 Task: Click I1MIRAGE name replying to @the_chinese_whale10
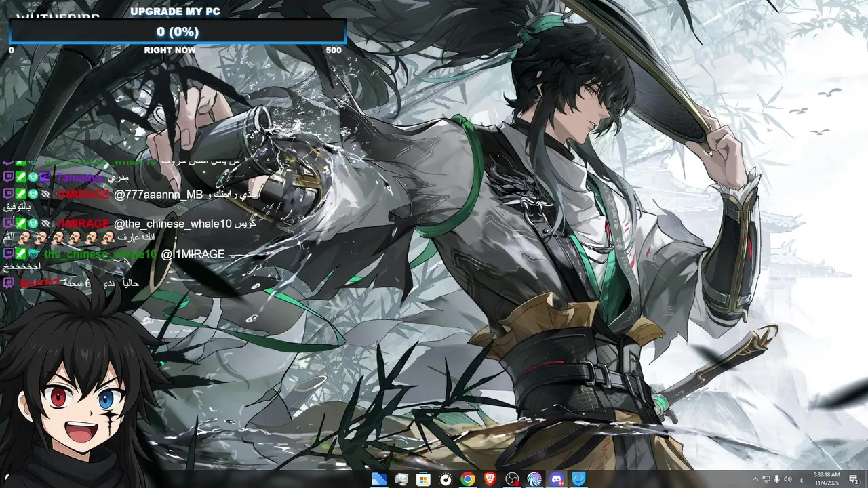pyautogui.click(x=83, y=224)
